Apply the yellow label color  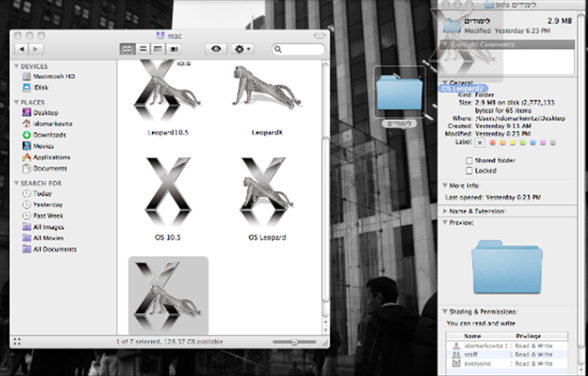pos(512,143)
